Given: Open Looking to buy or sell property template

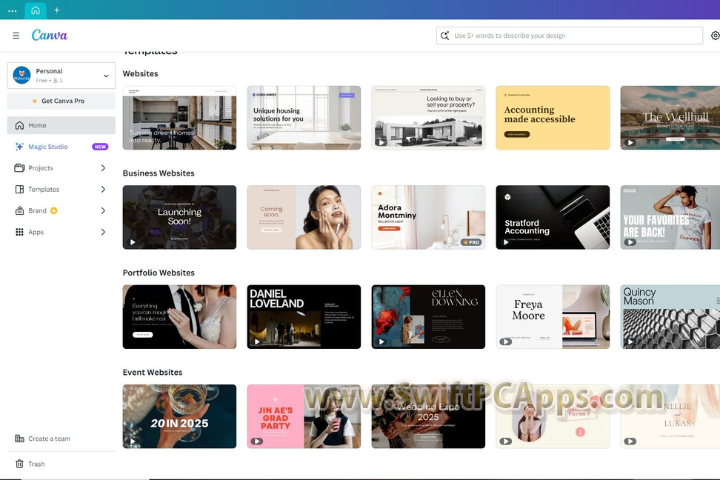Looking at the screenshot, I should click(x=428, y=118).
